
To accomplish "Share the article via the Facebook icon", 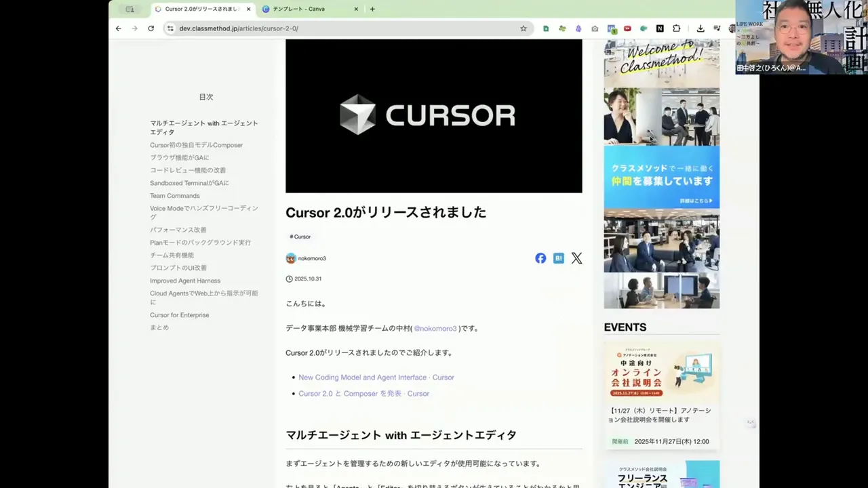I will pyautogui.click(x=540, y=258).
